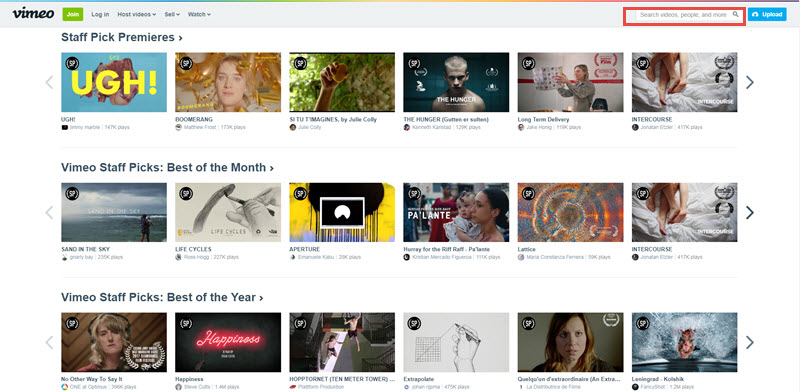Viewport: 800px width, 392px height.
Task: Click Steve Cutts' avatar icon
Action: (179, 387)
